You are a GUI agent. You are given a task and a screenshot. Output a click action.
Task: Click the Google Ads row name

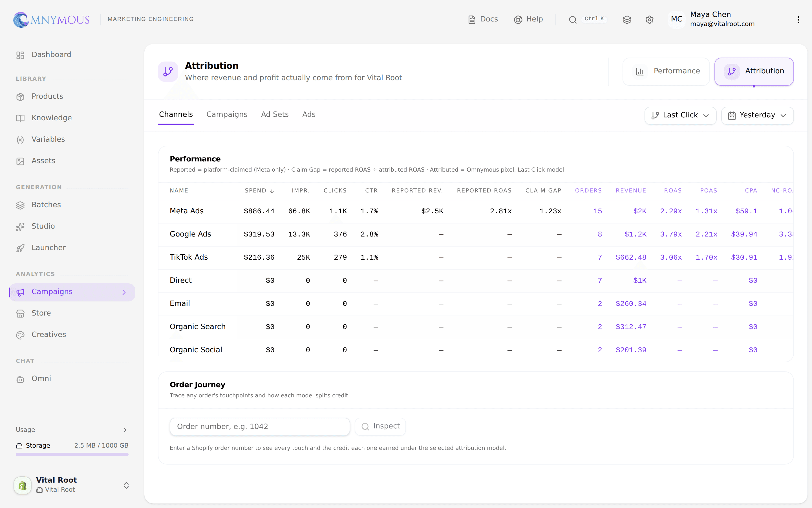tap(190, 234)
